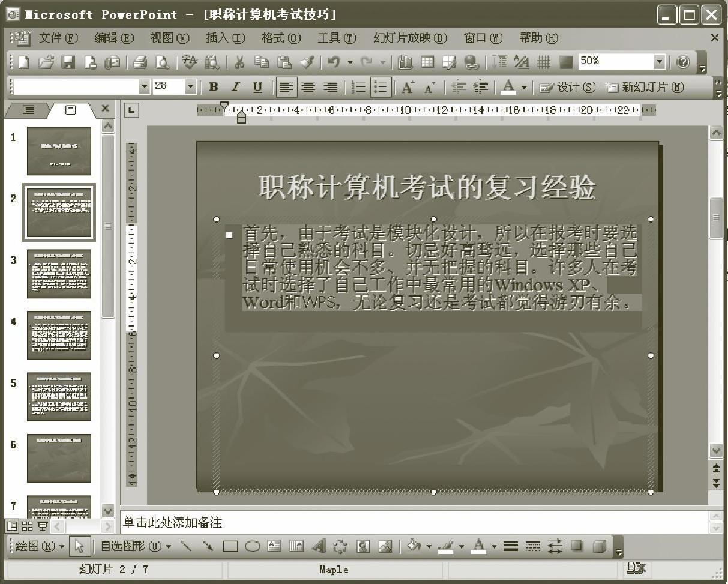Viewport: 728px width, 584px height.
Task: Toggle Italic formatting
Action: (235, 88)
